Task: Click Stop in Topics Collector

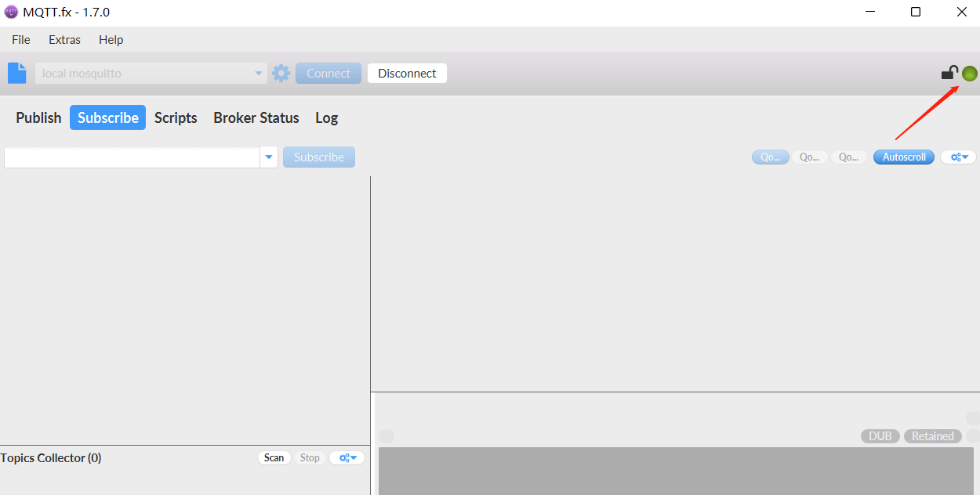Action: click(x=310, y=457)
